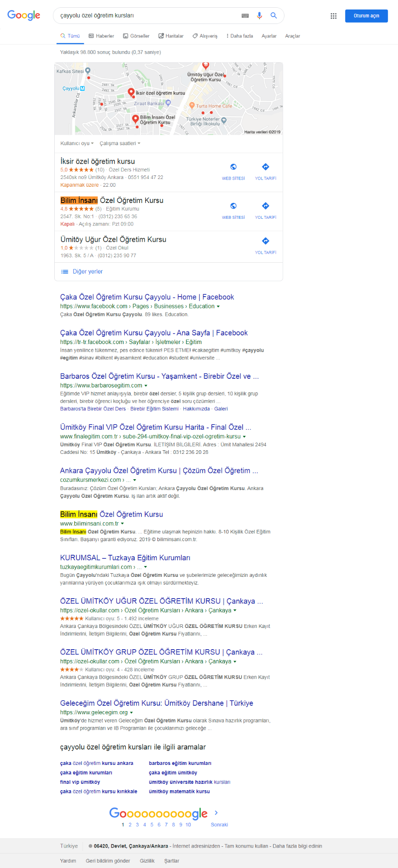Viewport: 398px width, 868px height.
Task: Go to results page 10
Action: click(x=188, y=825)
